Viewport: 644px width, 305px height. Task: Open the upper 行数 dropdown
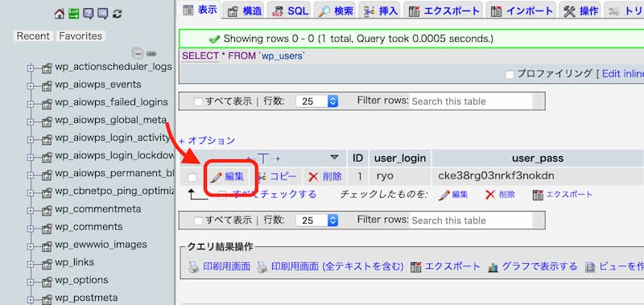pyautogui.click(x=316, y=101)
